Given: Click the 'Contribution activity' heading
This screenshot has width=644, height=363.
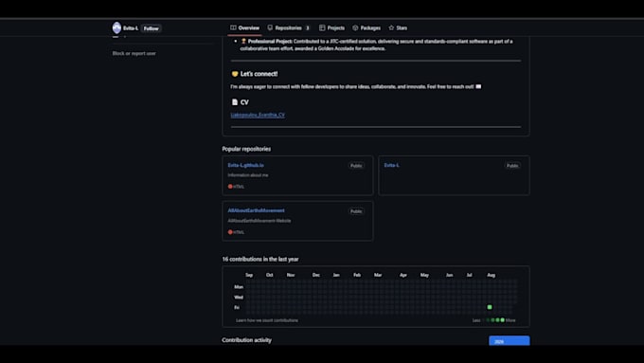Looking at the screenshot, I should pos(246,340).
